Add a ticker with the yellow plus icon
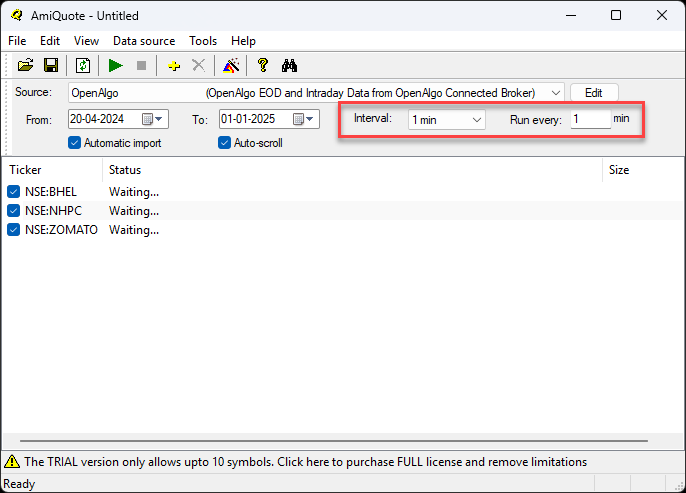Viewport: 686px width, 493px height. (174, 66)
